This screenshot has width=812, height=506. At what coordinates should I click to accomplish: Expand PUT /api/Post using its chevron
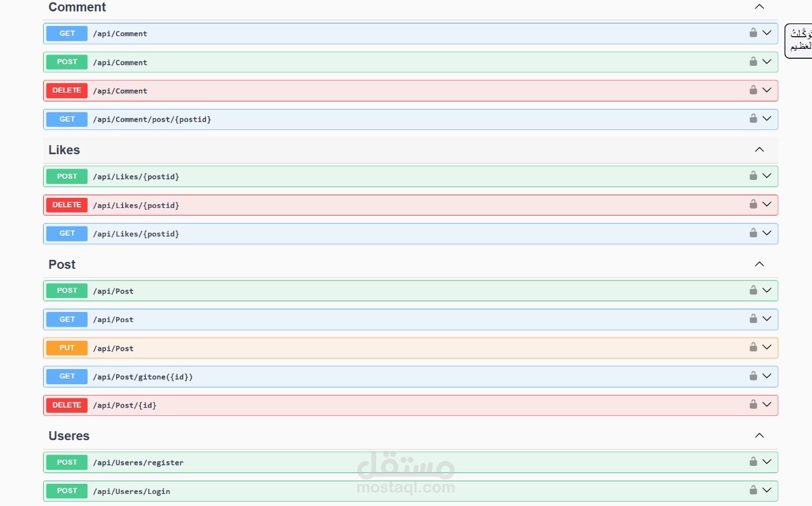click(767, 347)
